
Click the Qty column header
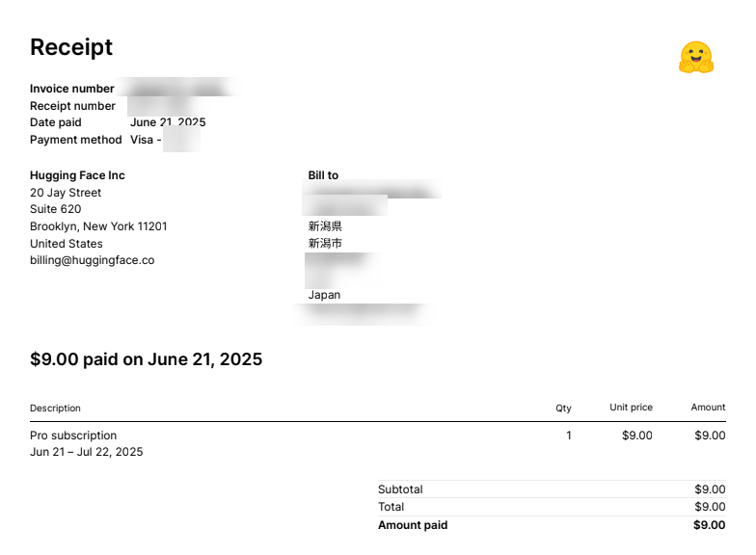coord(563,409)
